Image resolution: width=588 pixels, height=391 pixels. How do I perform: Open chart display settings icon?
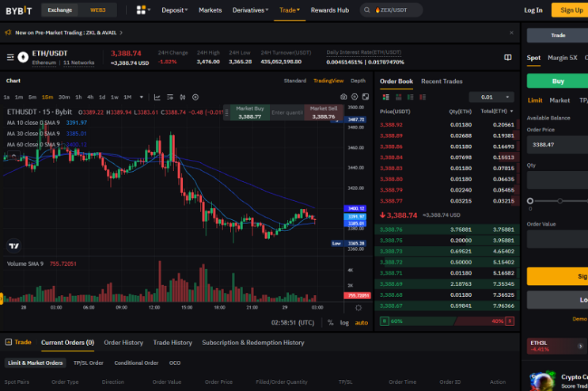tap(170, 97)
